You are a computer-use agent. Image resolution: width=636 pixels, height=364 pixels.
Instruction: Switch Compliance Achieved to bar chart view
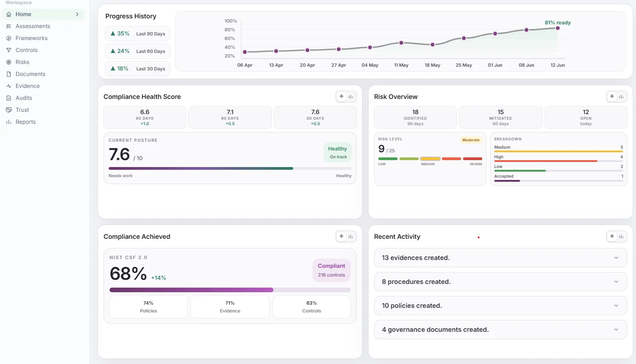(351, 236)
